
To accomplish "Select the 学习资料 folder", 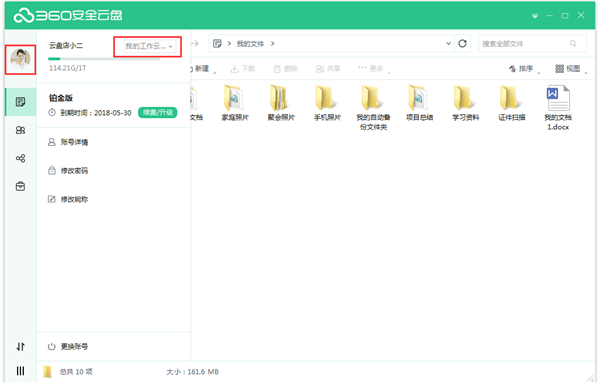I will click(x=465, y=103).
